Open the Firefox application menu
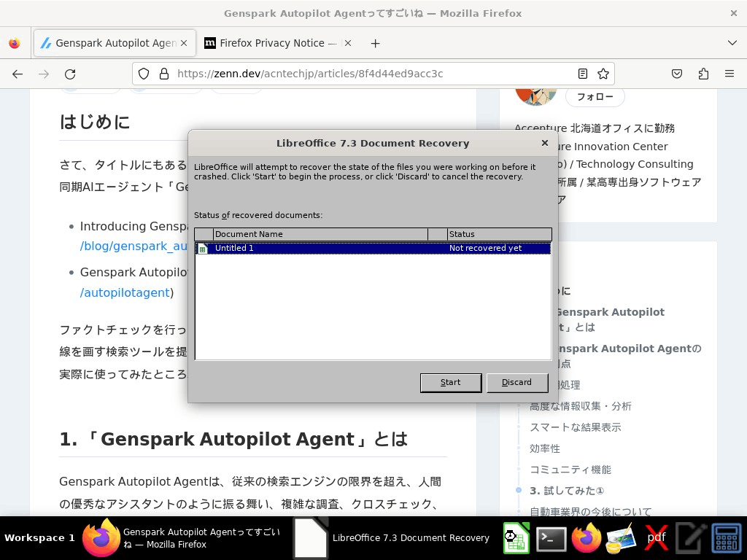747x560 pixels. click(729, 74)
